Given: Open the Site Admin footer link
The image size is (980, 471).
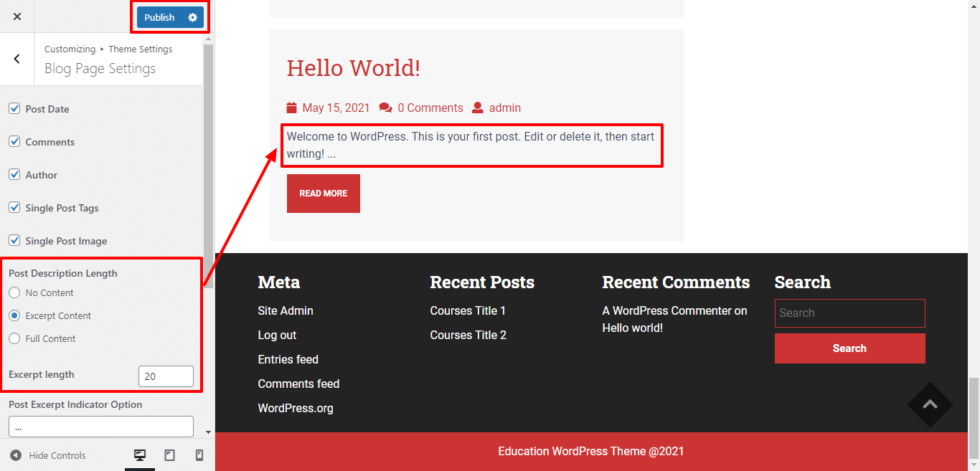Looking at the screenshot, I should point(286,310).
